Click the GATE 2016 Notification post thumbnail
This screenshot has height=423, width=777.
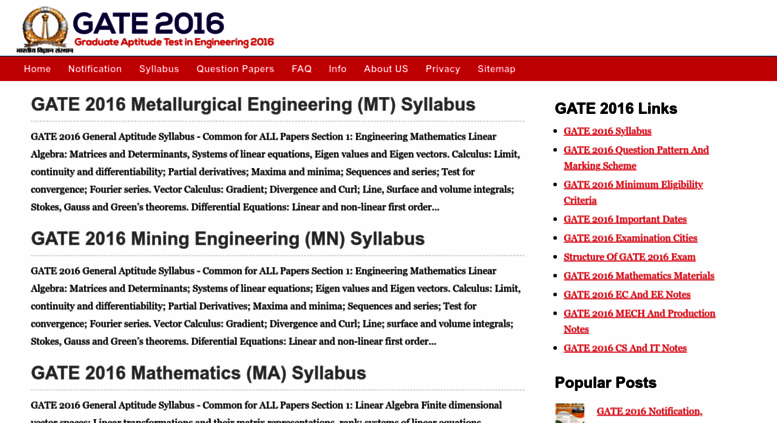(570, 413)
